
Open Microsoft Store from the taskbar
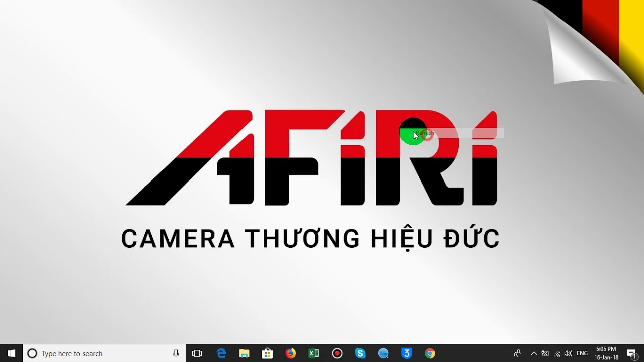(x=268, y=353)
